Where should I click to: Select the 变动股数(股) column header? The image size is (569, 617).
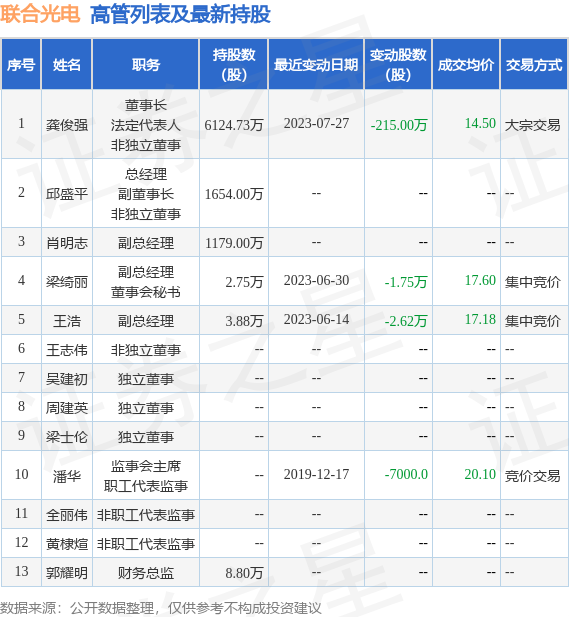click(398, 65)
